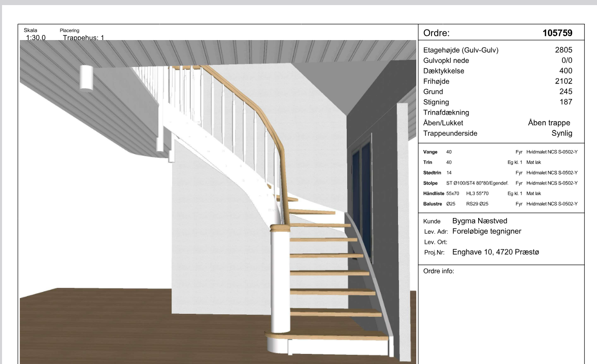The height and width of the screenshot is (364, 597).
Task: Click the Dæktykkelse value 400
Action: click(566, 71)
